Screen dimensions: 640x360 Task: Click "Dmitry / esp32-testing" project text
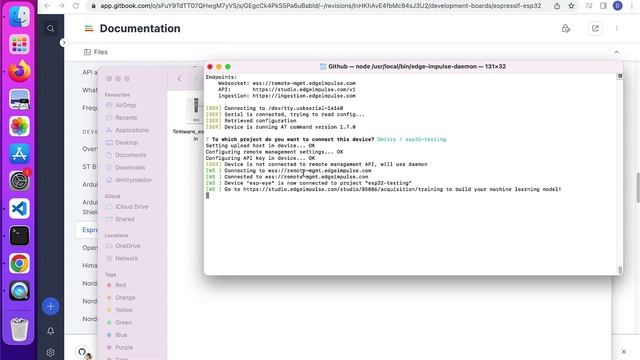[x=411, y=140]
